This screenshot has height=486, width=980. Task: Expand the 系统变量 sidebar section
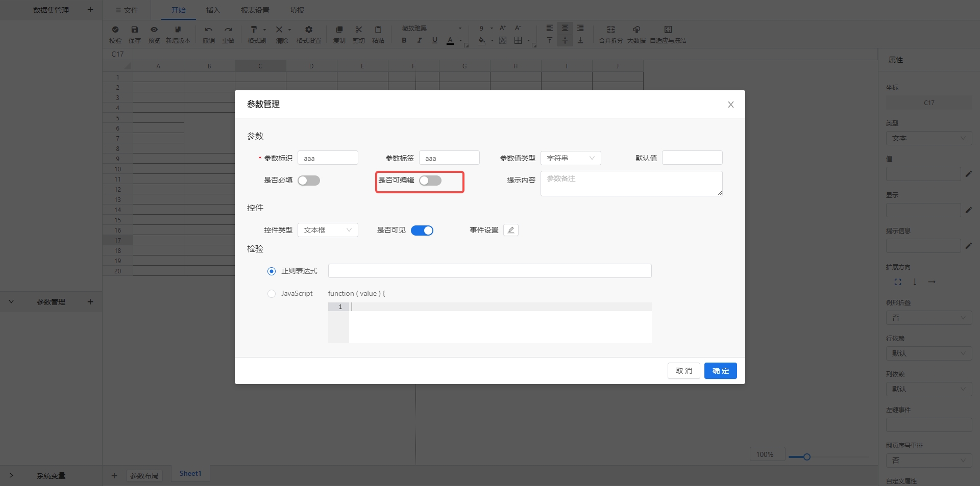tap(11, 475)
